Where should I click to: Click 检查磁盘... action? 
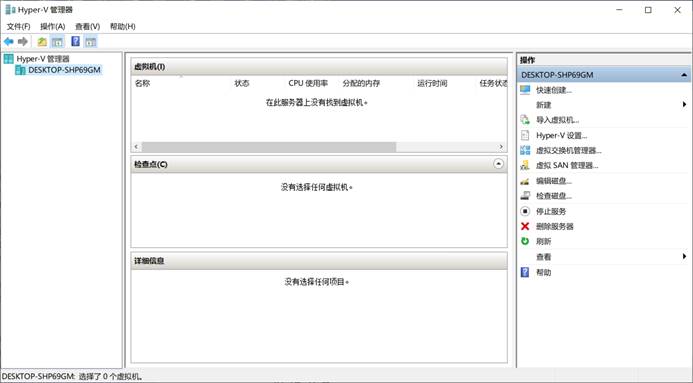554,196
